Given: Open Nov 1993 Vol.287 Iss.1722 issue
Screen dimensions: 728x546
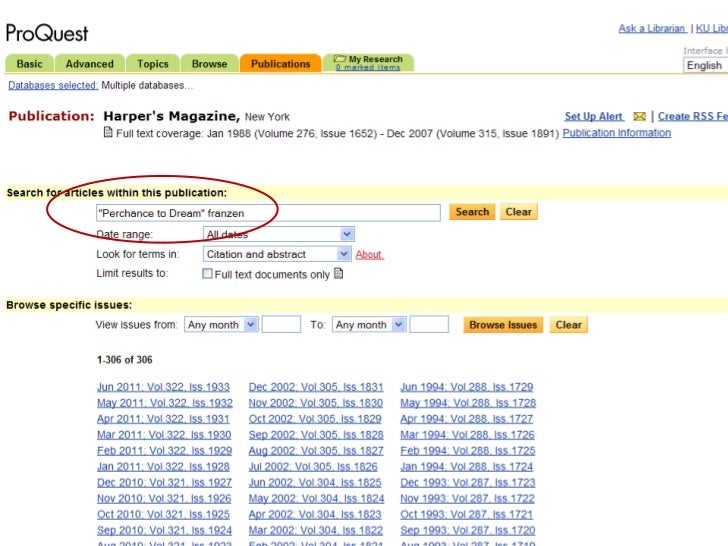Looking at the screenshot, I should click(x=468, y=499).
